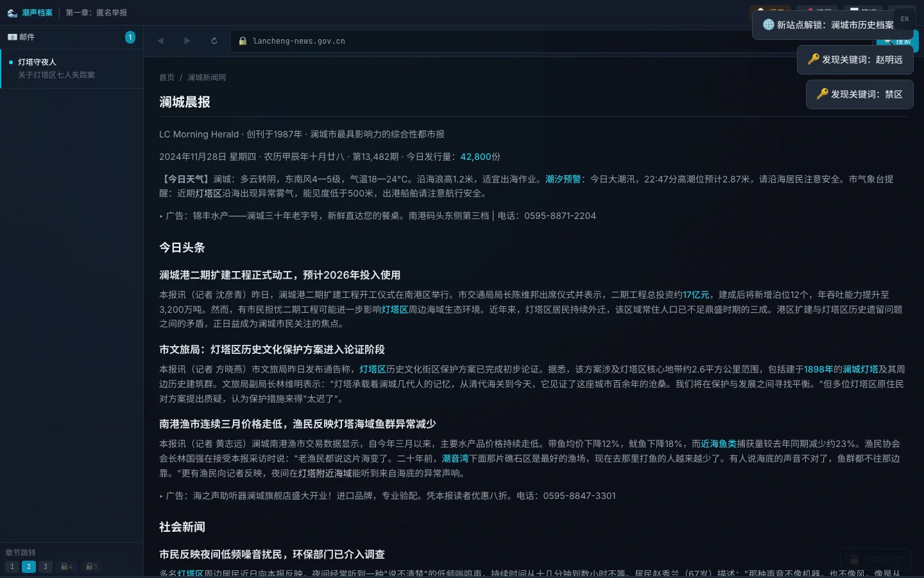This screenshot has width=924, height=578.
Task: Click the padlock icon in address bar
Action: tap(243, 41)
